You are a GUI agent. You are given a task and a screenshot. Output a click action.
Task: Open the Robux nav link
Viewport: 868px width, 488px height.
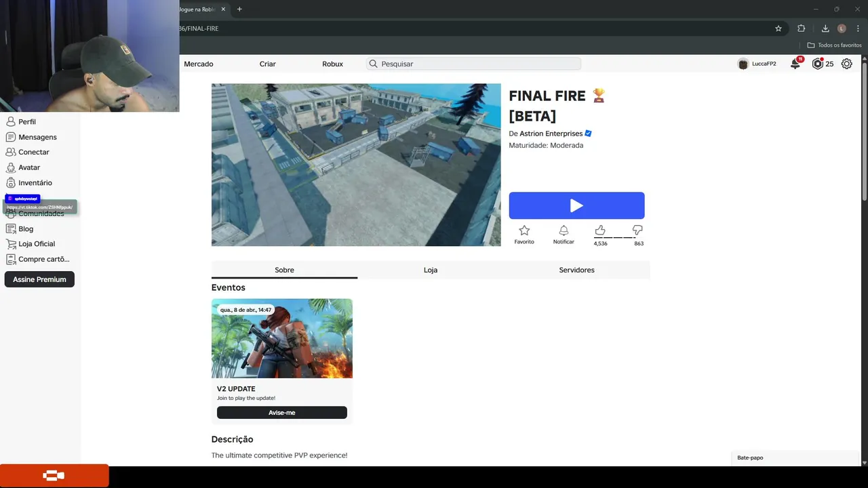pyautogui.click(x=332, y=64)
